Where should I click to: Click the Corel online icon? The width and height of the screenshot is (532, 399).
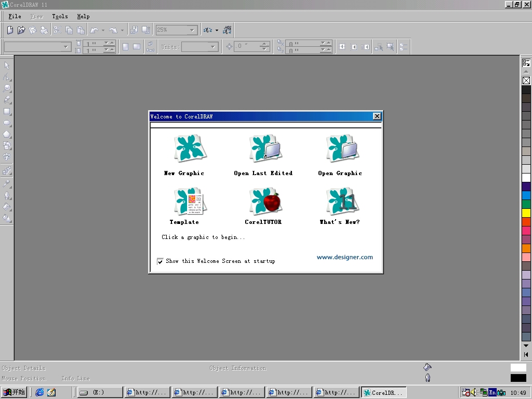pyautogui.click(x=227, y=30)
